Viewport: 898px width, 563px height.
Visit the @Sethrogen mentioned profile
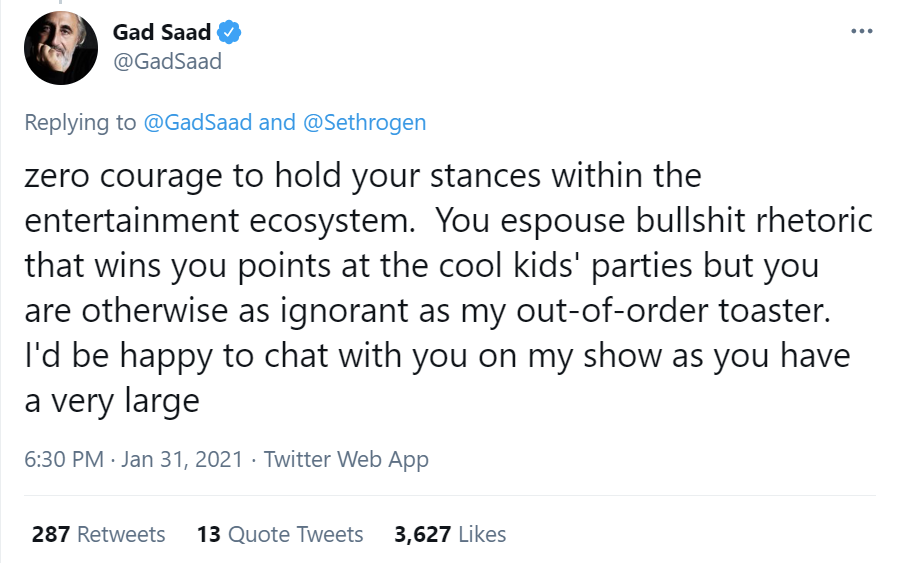[364, 122]
